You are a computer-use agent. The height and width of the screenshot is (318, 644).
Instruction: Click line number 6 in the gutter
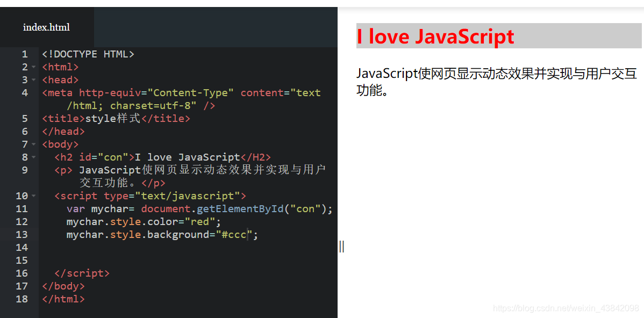coord(25,131)
